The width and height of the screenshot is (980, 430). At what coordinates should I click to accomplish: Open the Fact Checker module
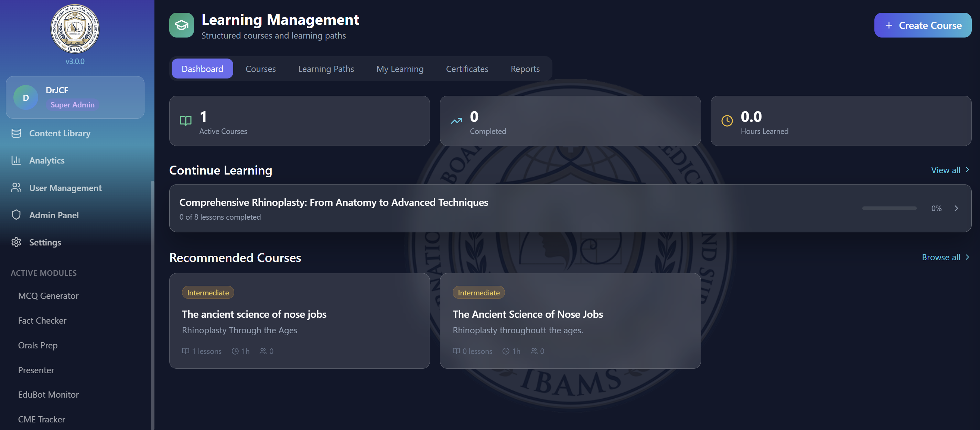point(42,320)
